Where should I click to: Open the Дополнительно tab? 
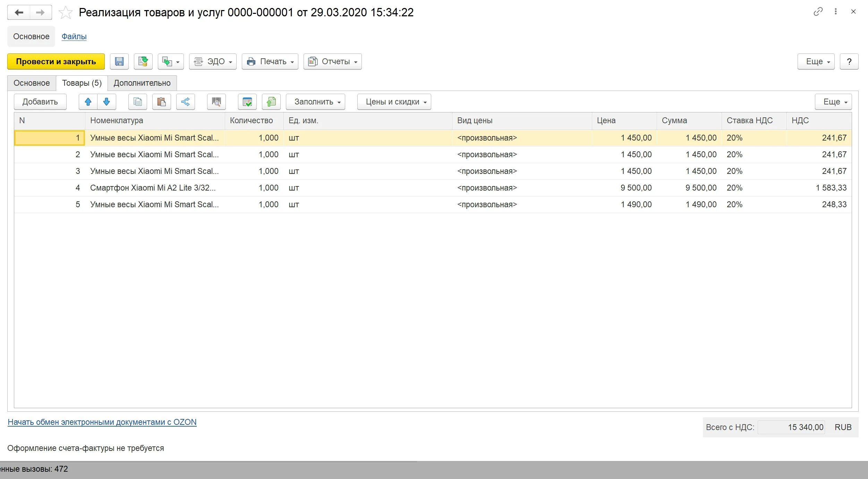click(142, 83)
